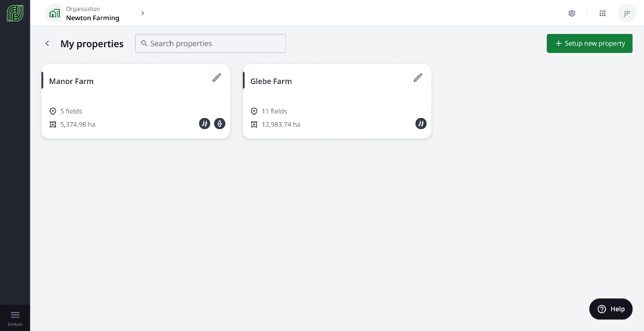The image size is (644, 331).
Task: Click Manor Farm's second round badge icon
Action: point(219,123)
